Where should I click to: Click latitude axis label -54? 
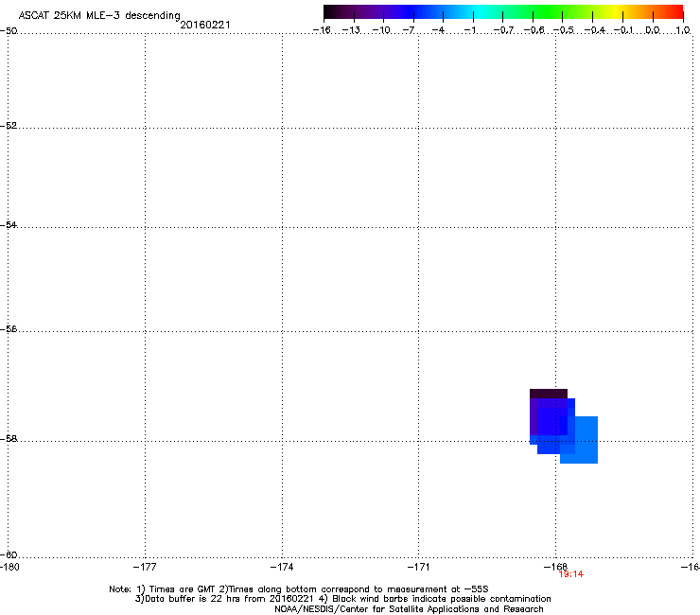pos(9,225)
